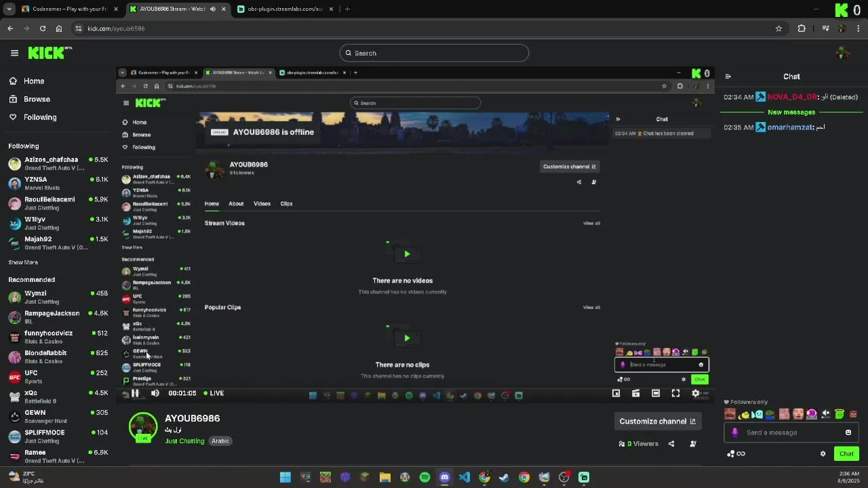Open Ramee recommended channel

58,455
